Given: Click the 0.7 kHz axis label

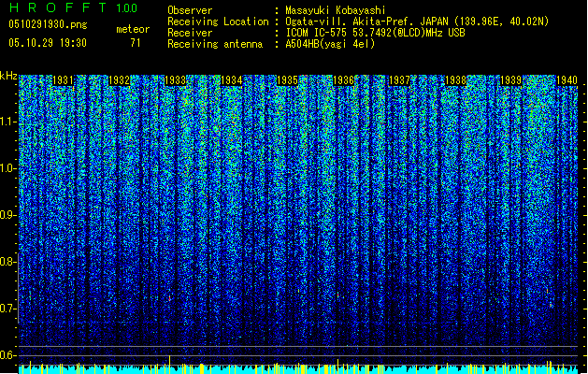Looking at the screenshot, I should click(x=8, y=309).
